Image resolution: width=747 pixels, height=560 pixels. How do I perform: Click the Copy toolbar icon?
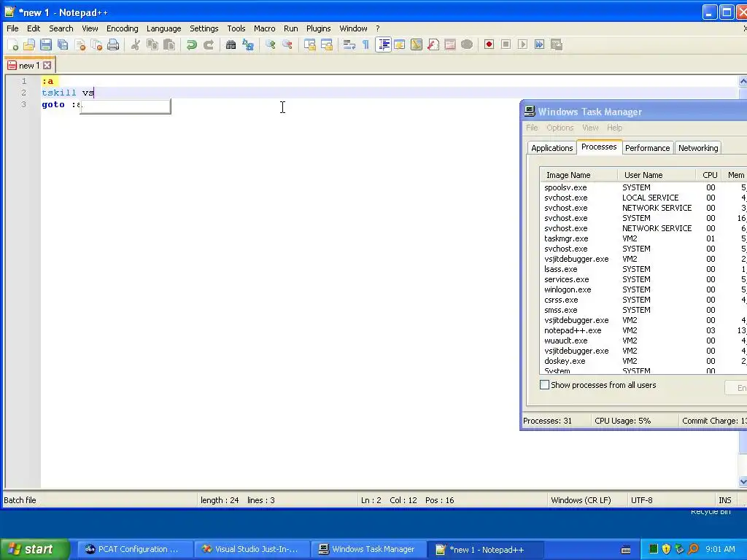[152, 44]
